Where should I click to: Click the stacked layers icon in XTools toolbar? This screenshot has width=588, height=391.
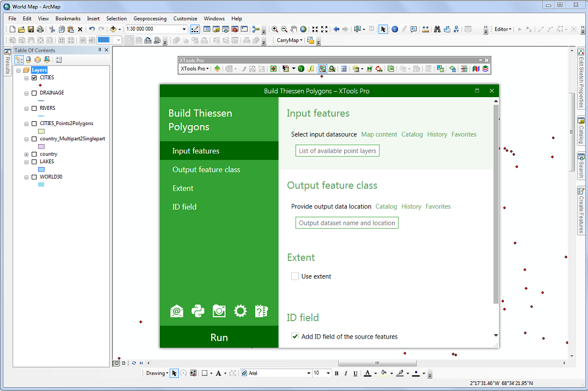[x=485, y=69]
